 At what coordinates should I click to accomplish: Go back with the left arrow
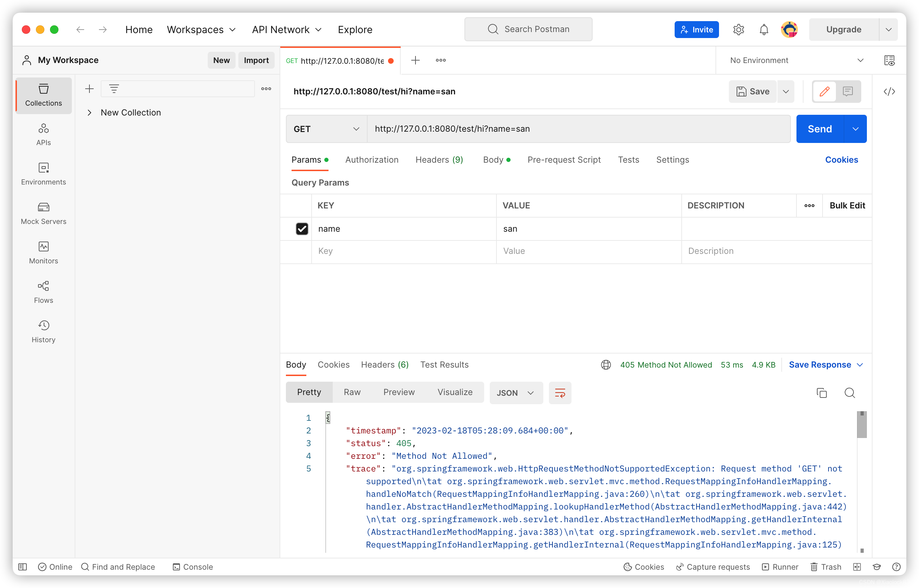tap(80, 30)
